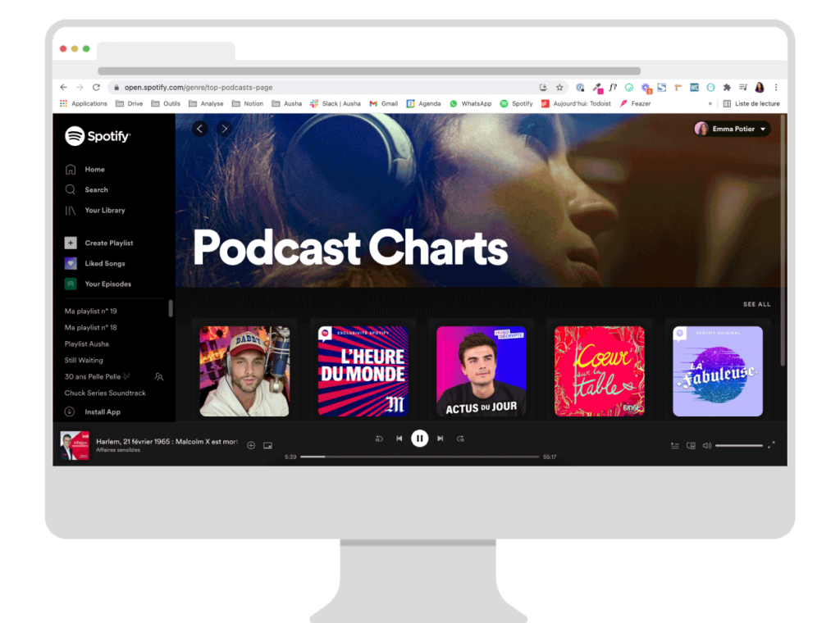
Task: Adjust the volume slider
Action: (739, 445)
